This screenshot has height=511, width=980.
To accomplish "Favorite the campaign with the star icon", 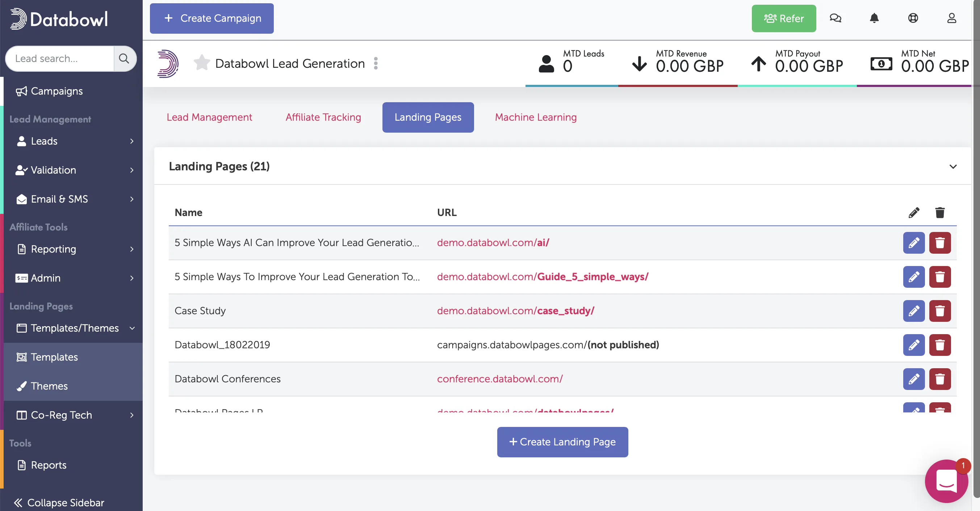I will point(202,63).
